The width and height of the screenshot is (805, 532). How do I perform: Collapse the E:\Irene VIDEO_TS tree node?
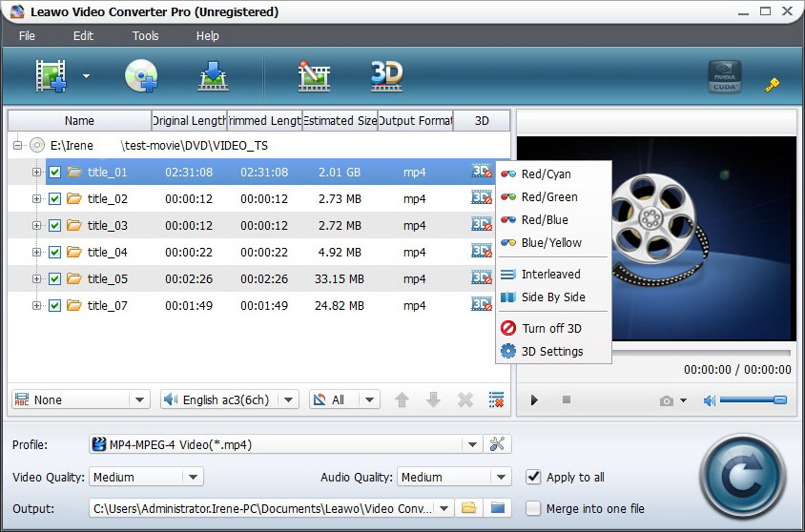pos(18,145)
